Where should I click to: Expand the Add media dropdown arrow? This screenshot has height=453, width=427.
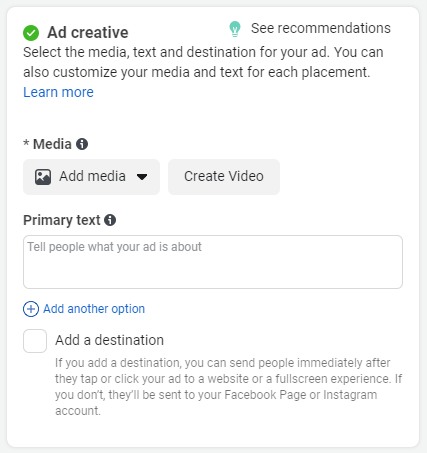tap(142, 177)
